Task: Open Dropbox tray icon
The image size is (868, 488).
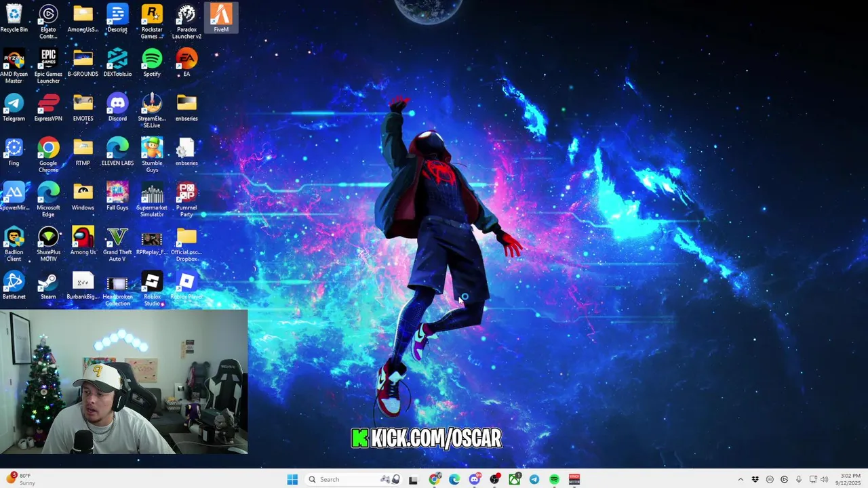Action: pyautogui.click(x=755, y=479)
